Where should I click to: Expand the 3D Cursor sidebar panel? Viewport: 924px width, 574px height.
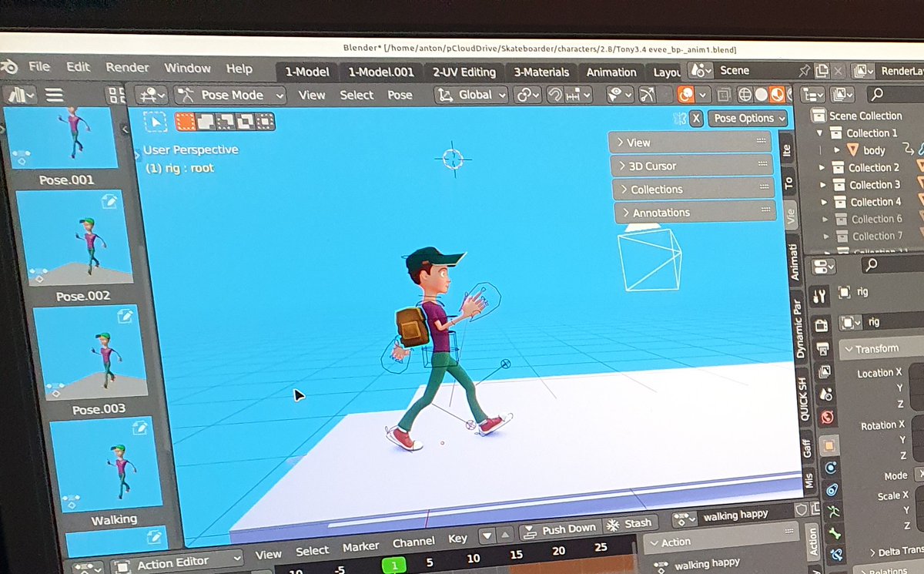pos(691,166)
